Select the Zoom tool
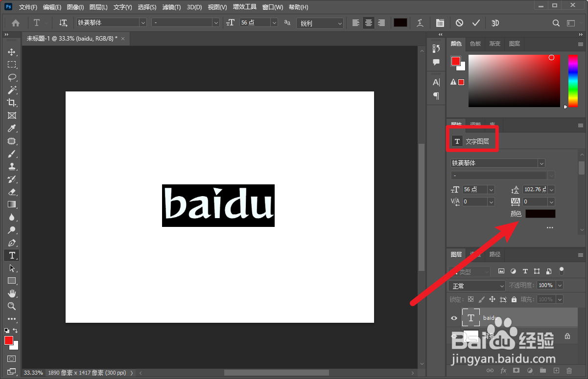588x379 pixels. tap(12, 306)
